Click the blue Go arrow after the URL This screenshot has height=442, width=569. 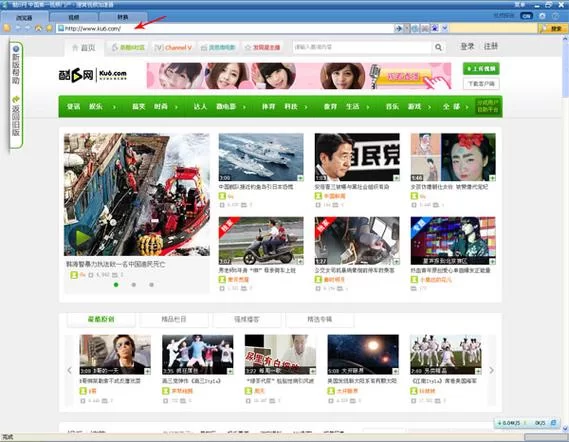click(398, 28)
